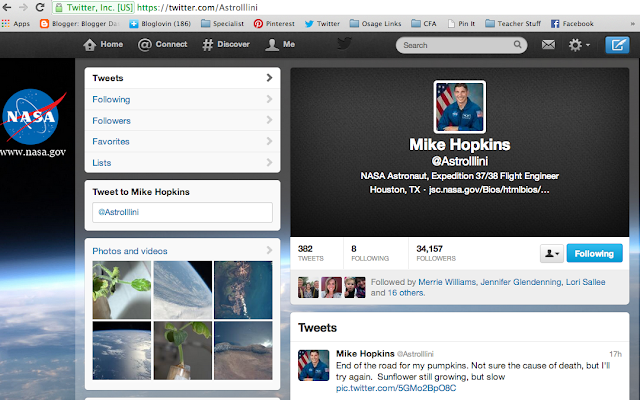Open the user actions person dropdown
Image resolution: width=640 pixels, height=400 pixels.
pyautogui.click(x=552, y=253)
